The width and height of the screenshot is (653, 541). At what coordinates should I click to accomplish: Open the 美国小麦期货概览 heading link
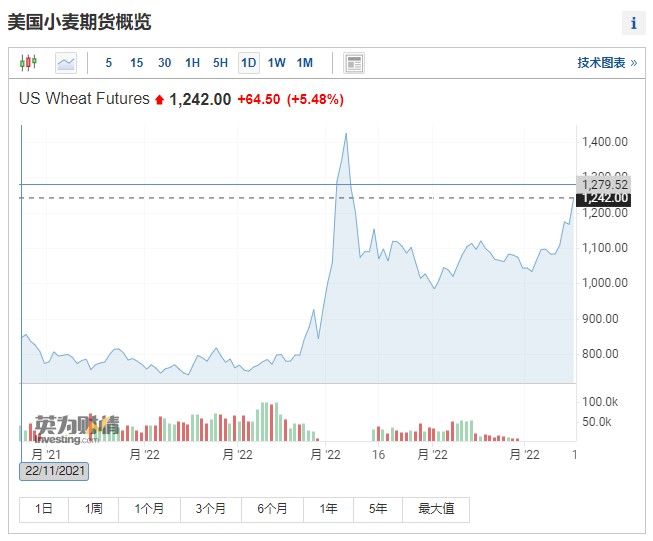point(79,22)
